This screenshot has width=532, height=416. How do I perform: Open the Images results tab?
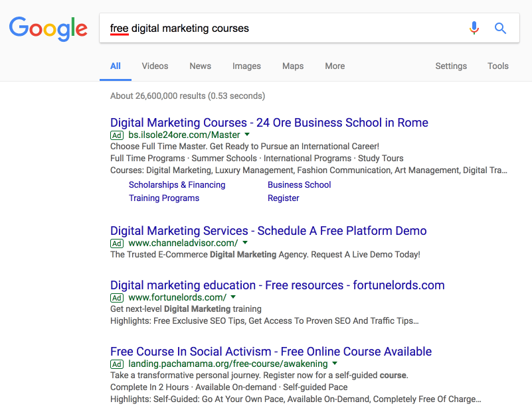tap(246, 66)
